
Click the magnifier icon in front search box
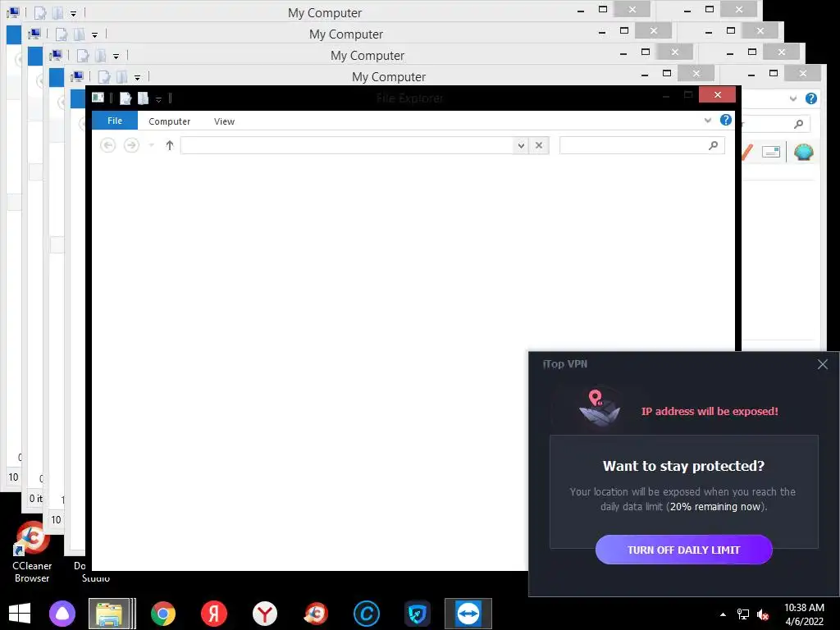coord(713,145)
